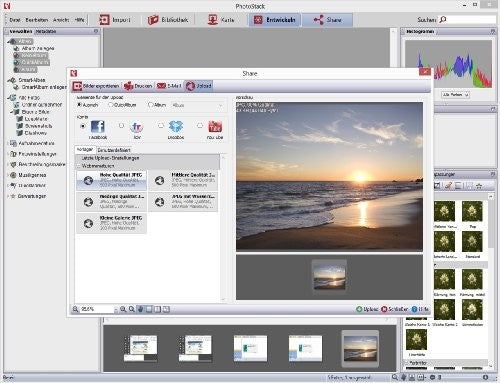This screenshot has width=500, height=383.
Task: Choose Facebook radio button as upload account
Action: tap(83, 126)
